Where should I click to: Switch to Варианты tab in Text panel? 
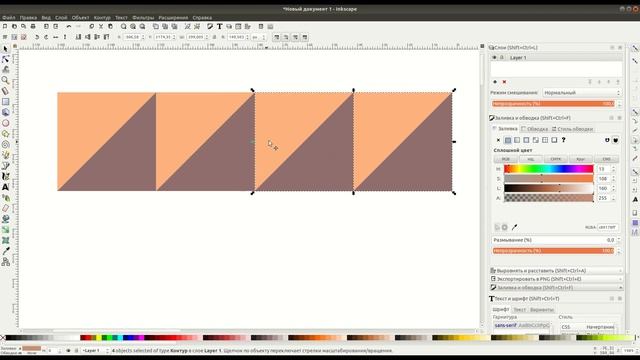coord(542,310)
